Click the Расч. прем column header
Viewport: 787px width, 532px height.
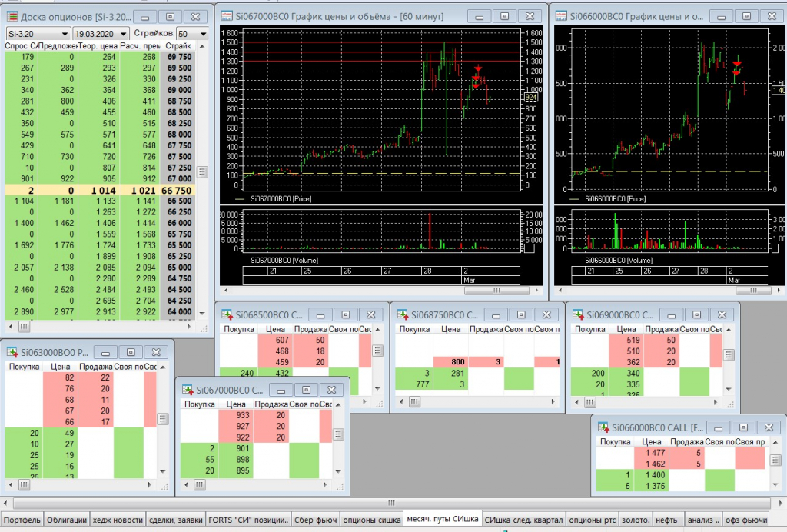click(140, 45)
